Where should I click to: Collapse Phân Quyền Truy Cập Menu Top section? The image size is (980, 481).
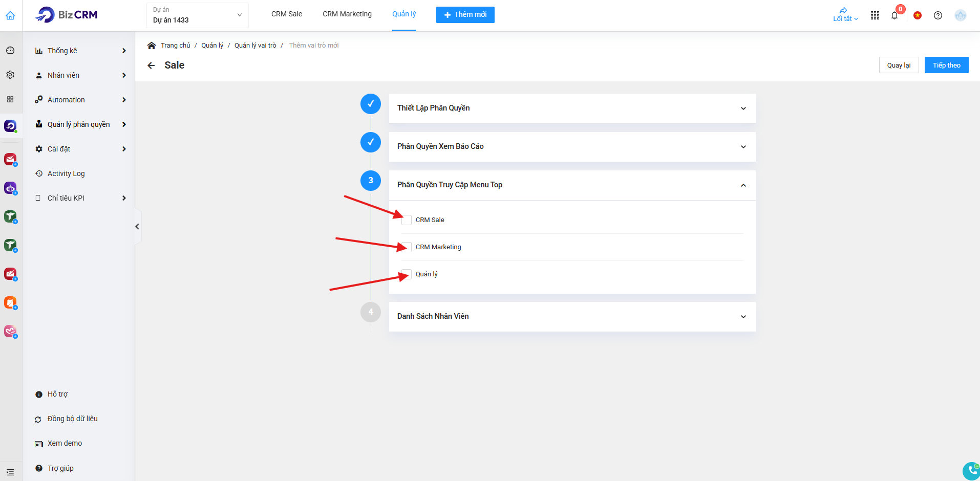pos(743,185)
